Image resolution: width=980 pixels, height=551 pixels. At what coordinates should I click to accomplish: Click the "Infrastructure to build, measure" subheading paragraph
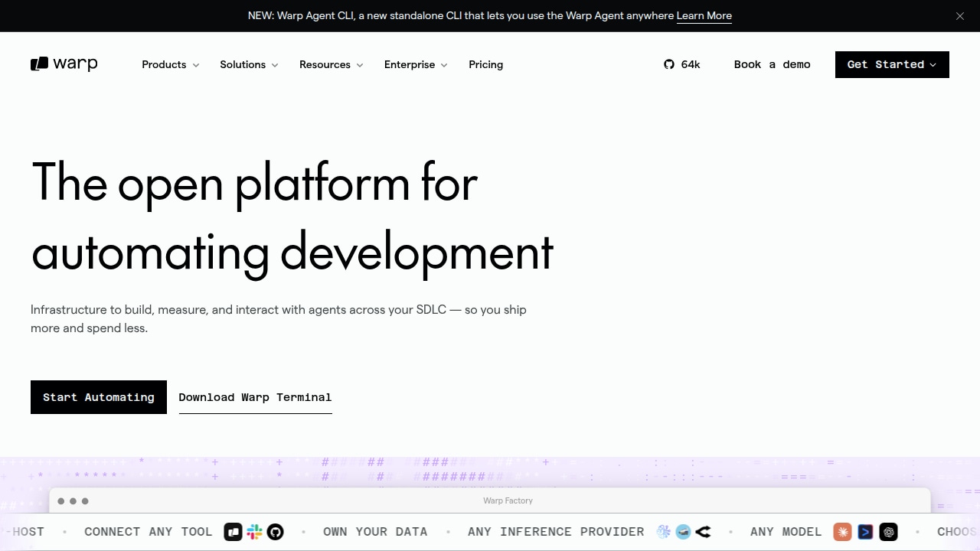[279, 319]
